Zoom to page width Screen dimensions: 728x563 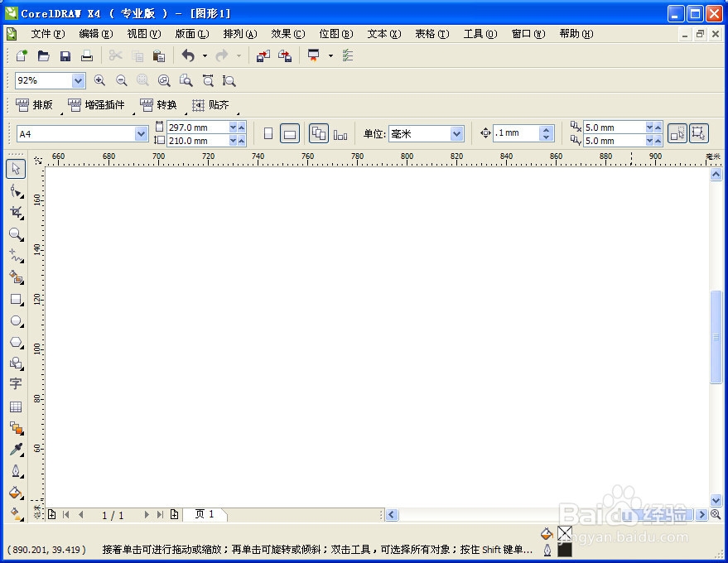tap(208, 81)
